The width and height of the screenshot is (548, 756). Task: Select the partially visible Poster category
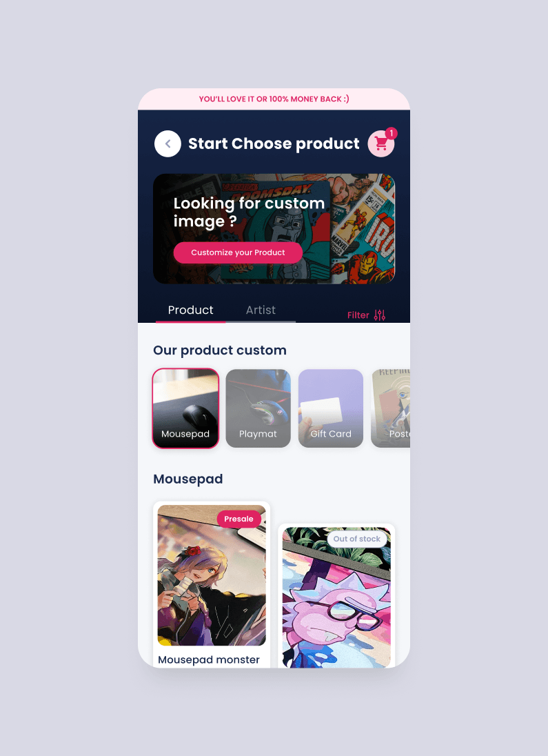point(391,408)
